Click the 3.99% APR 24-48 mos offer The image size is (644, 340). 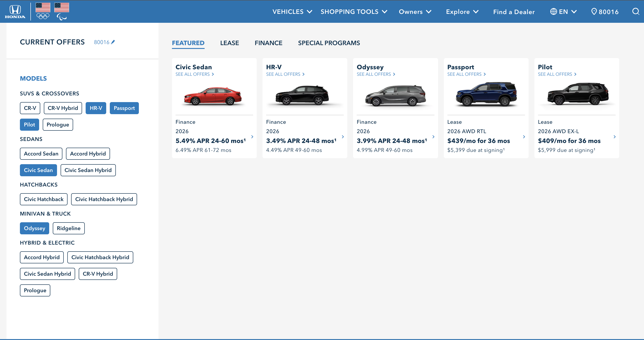coord(392,141)
